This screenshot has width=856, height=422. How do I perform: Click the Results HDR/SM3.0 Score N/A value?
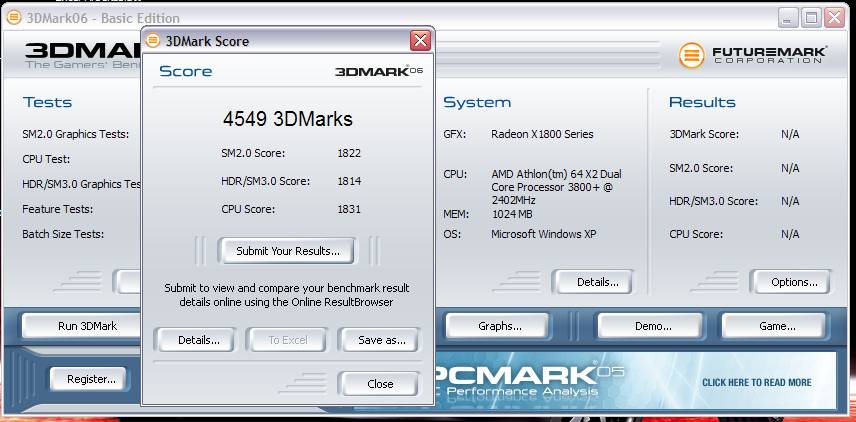pyautogui.click(x=790, y=201)
